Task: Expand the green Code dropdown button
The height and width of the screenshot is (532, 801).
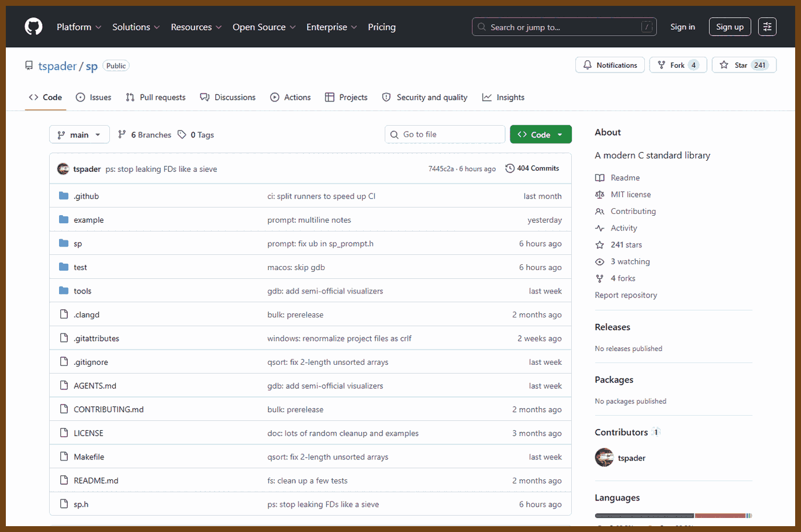Action: [541, 134]
